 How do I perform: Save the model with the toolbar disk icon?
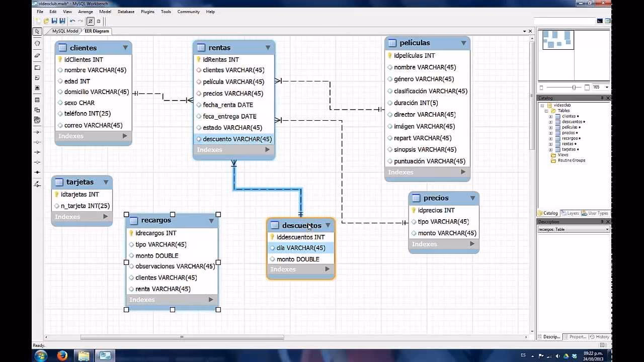point(54,21)
